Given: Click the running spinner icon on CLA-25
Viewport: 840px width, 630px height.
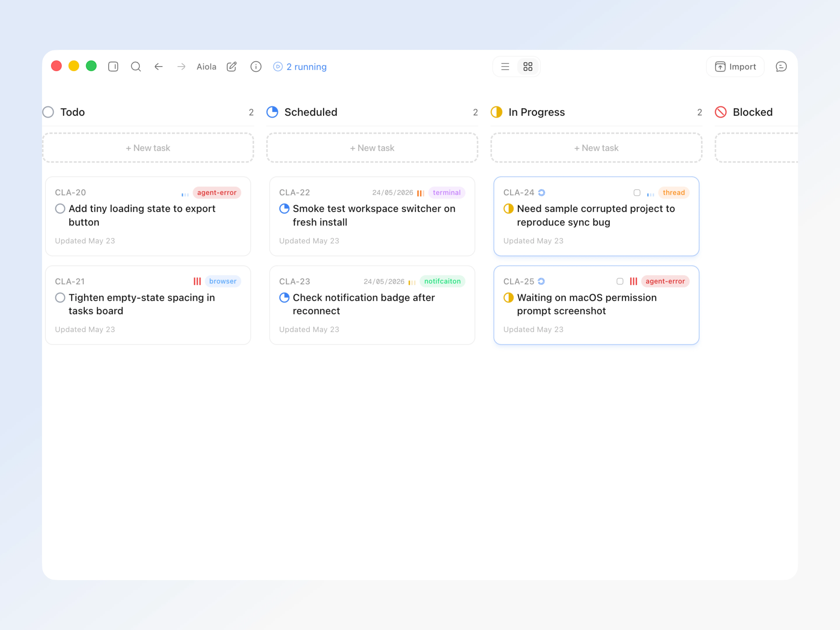Looking at the screenshot, I should pyautogui.click(x=541, y=281).
